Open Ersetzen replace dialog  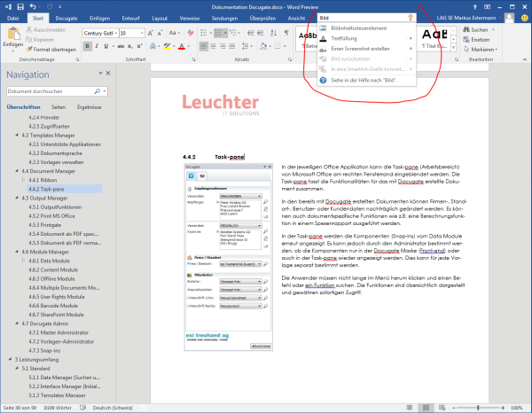coord(476,40)
